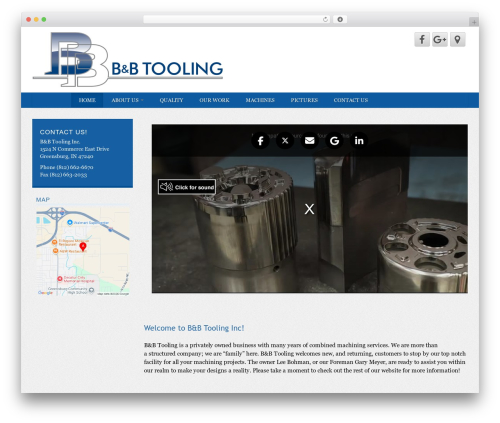Reload the page using browser refresh icon
This screenshot has height=423, width=500.
click(325, 19)
